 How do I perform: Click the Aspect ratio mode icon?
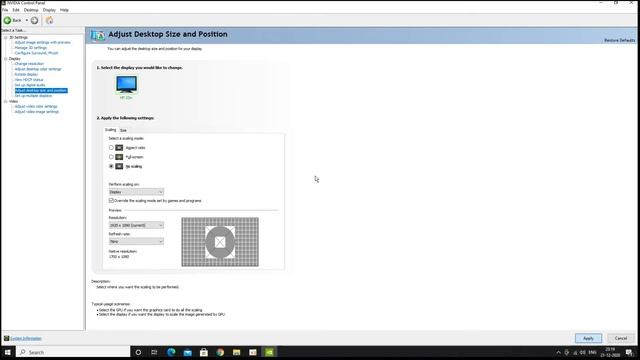point(119,147)
